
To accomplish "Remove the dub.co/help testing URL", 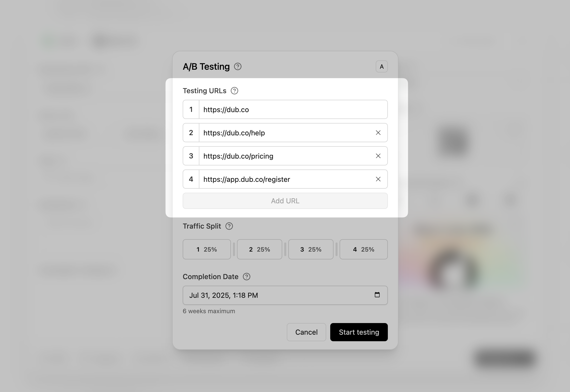I will coord(378,133).
